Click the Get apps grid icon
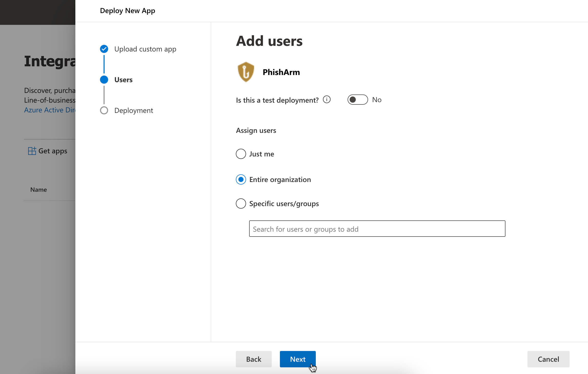The image size is (588, 374). point(32,151)
